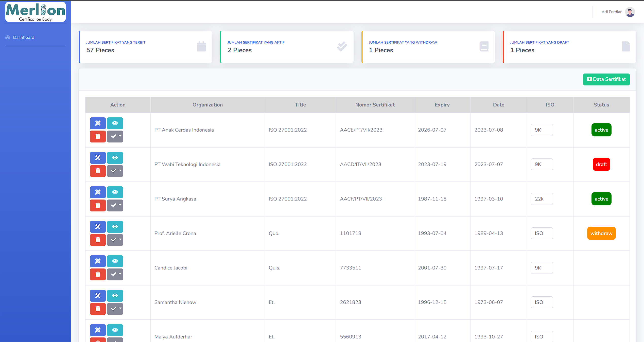The width and height of the screenshot is (644, 342).
Task: Click the Data Sertifikat add button
Action: [606, 79]
